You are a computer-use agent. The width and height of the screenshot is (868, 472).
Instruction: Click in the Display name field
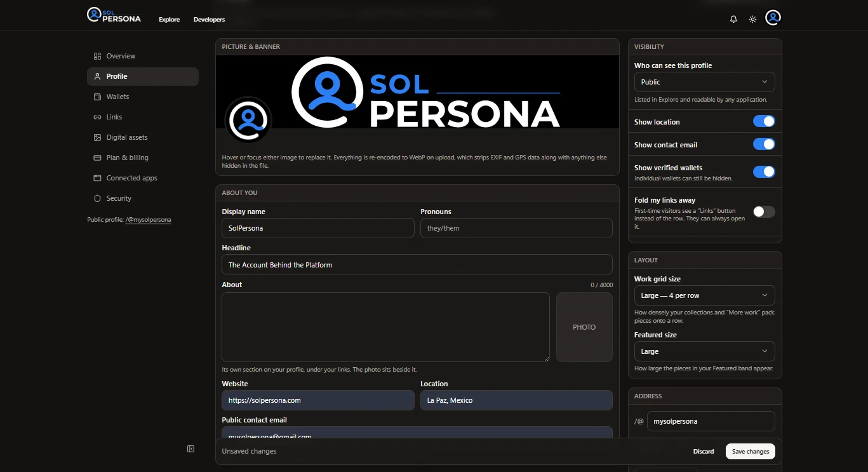pos(318,228)
